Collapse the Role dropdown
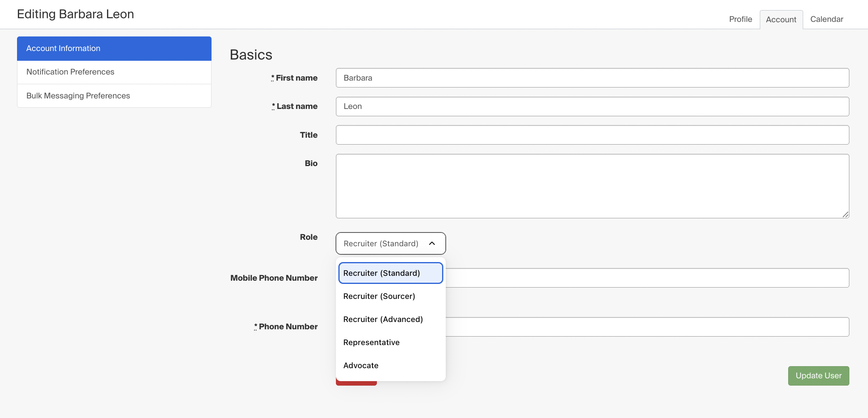The image size is (868, 418). tap(391, 243)
